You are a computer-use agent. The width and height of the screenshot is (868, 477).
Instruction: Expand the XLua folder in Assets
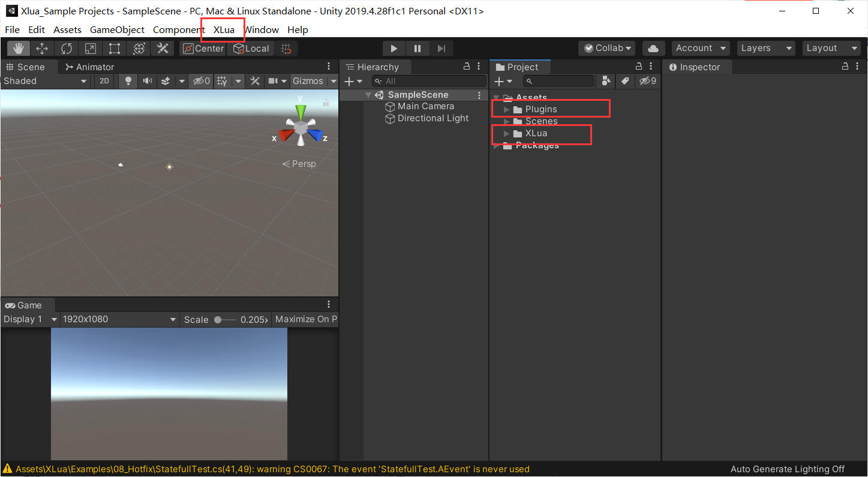(x=506, y=133)
